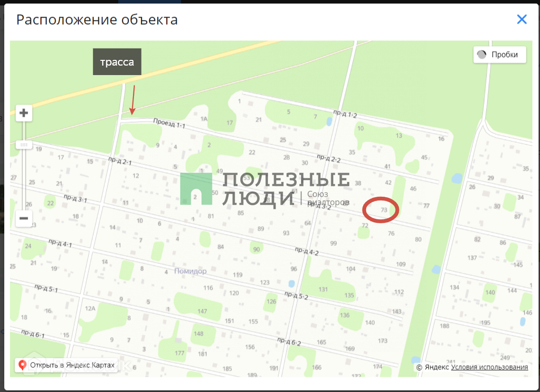
Task: Click the Помидор place label
Action: click(x=190, y=271)
